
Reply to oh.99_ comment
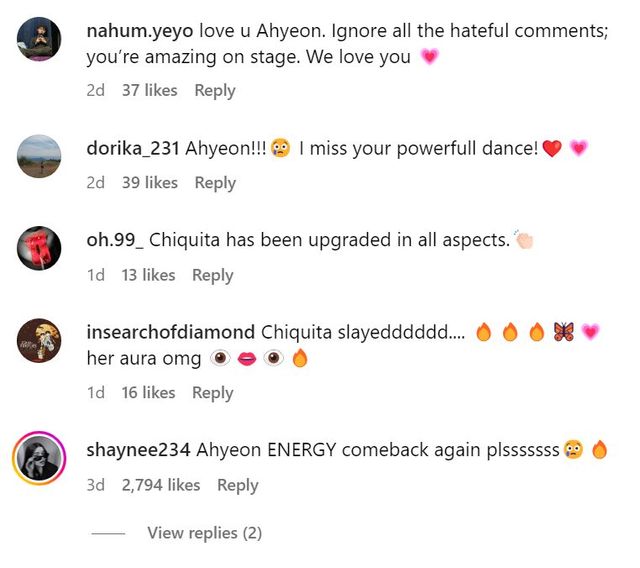(213, 275)
